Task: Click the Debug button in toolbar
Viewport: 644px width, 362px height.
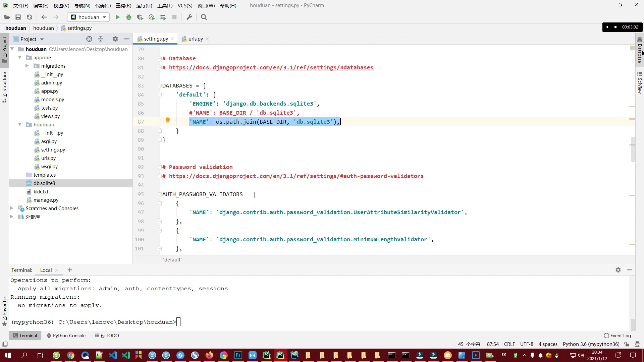Action: pyautogui.click(x=129, y=17)
